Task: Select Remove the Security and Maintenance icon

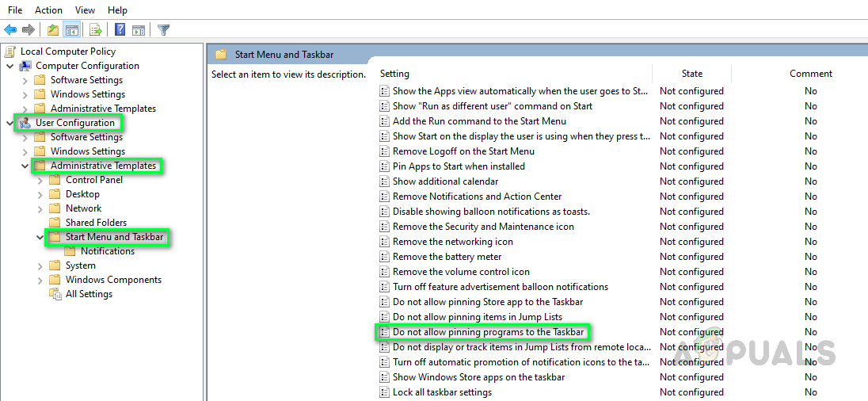Action: tap(483, 227)
